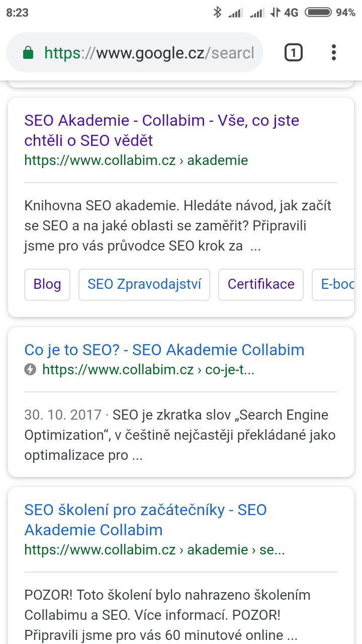Viewport: 362px width, 644px height.
Task: Tap the green secure padlock icon
Action: point(28,52)
